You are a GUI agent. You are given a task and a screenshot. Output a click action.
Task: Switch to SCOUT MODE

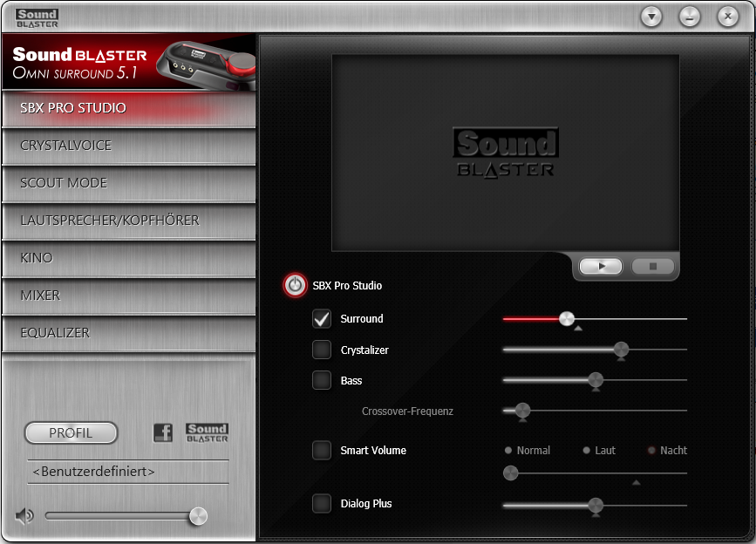pyautogui.click(x=129, y=184)
